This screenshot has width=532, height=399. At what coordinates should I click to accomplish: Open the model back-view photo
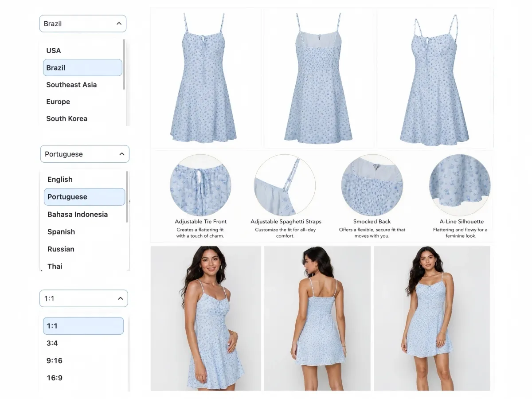point(317,318)
